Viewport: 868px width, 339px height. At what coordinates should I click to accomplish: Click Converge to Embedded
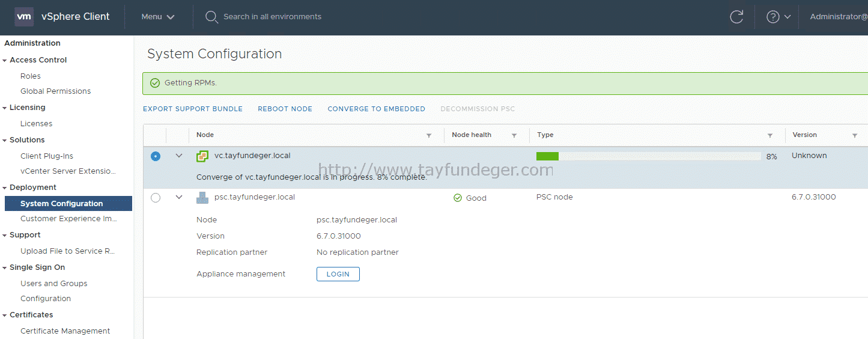coord(377,109)
